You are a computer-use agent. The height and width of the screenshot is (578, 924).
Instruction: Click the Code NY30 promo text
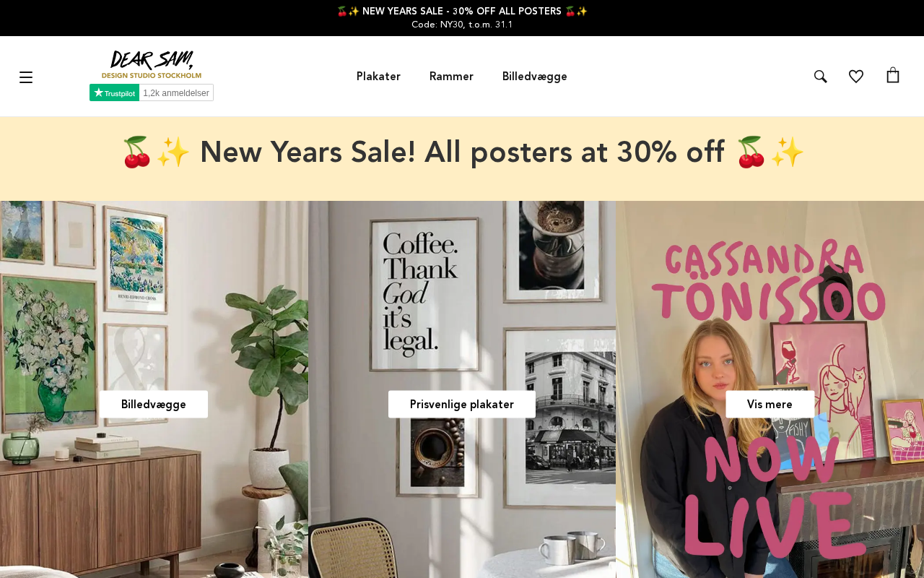pos(462,25)
